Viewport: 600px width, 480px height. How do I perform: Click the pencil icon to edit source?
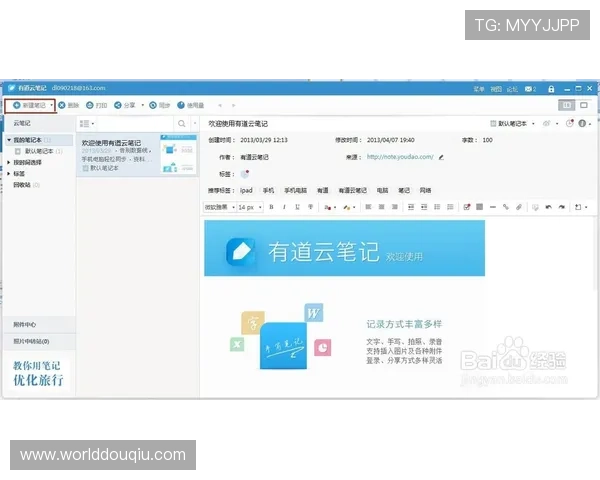[x=441, y=157]
